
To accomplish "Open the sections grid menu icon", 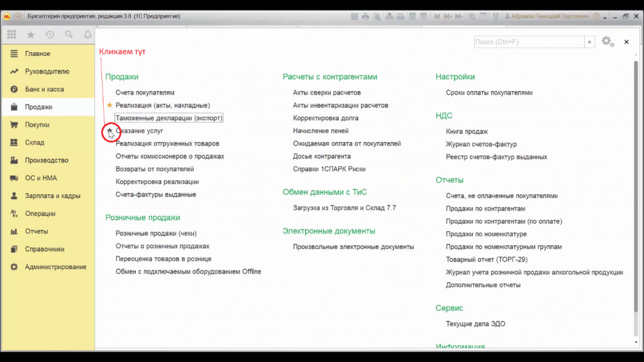I will (11, 35).
